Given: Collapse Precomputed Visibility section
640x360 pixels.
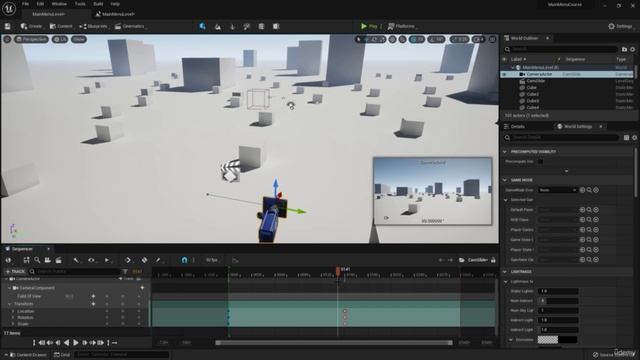Looking at the screenshot, I should click(x=505, y=152).
